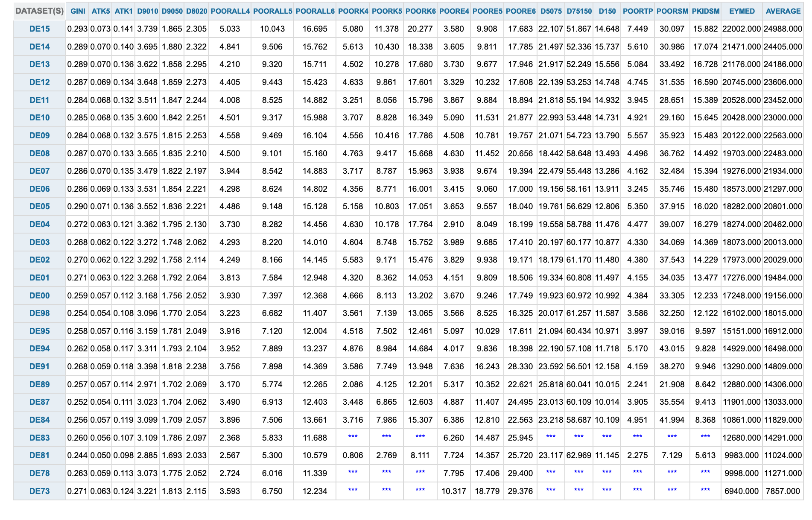The height and width of the screenshot is (520, 812).
Task: Open the DE94 dataset link
Action: pos(39,349)
